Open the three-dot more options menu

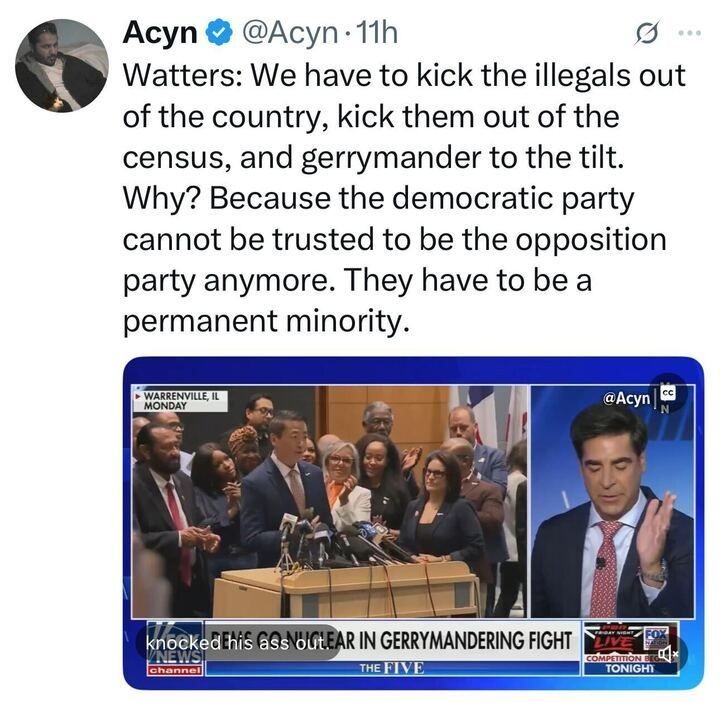click(690, 33)
